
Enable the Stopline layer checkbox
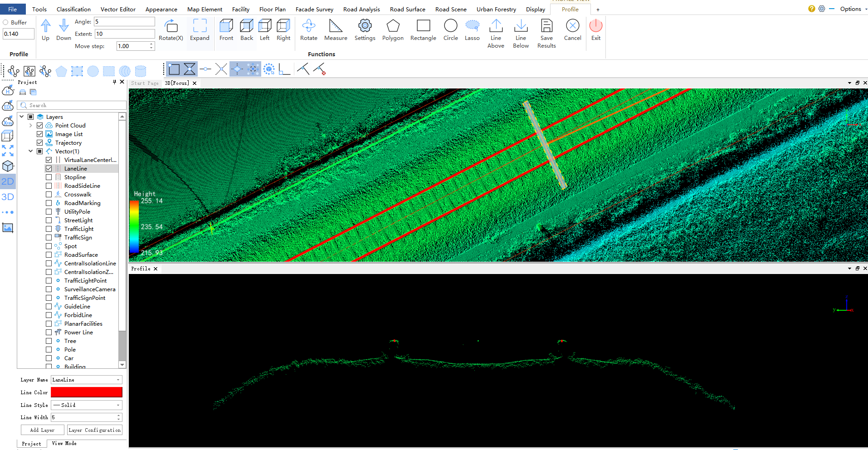(49, 177)
